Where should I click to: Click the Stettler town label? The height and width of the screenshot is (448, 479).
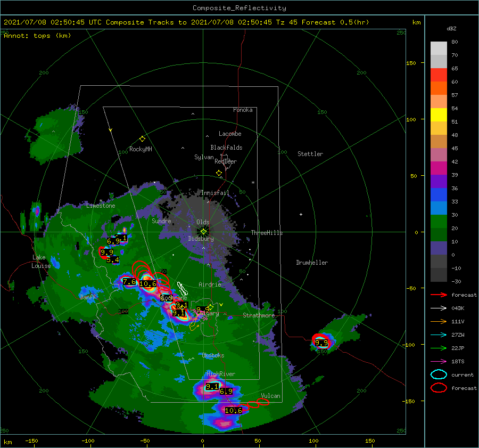[x=310, y=154]
